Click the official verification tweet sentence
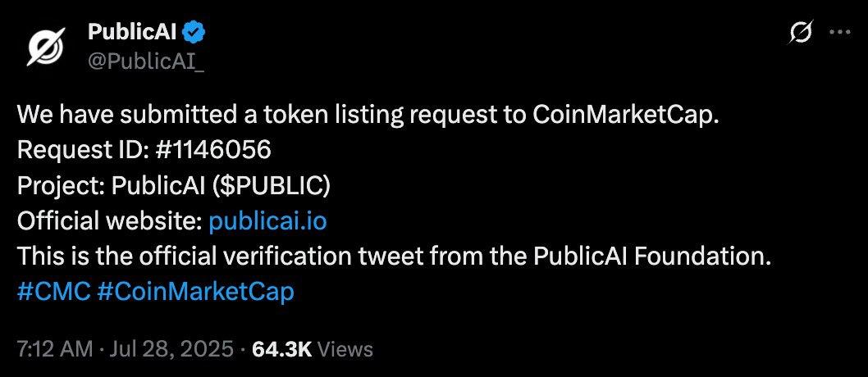Image resolution: width=868 pixels, height=377 pixels. pos(394,257)
